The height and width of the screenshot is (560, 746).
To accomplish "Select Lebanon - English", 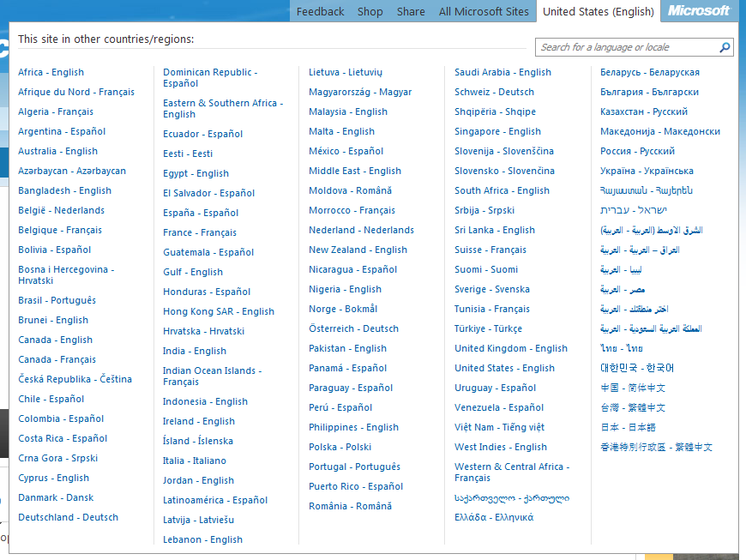I will tap(202, 539).
